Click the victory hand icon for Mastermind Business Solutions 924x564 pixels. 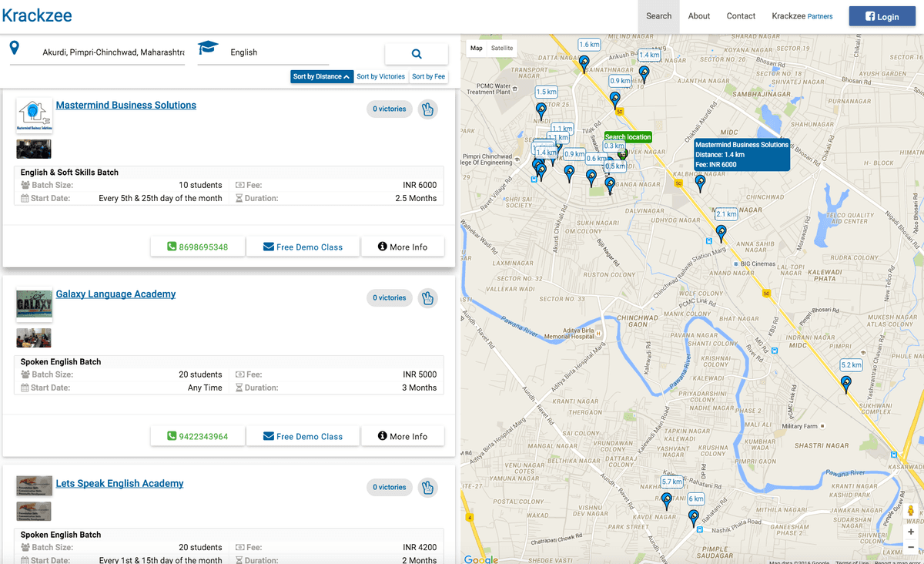tap(427, 109)
